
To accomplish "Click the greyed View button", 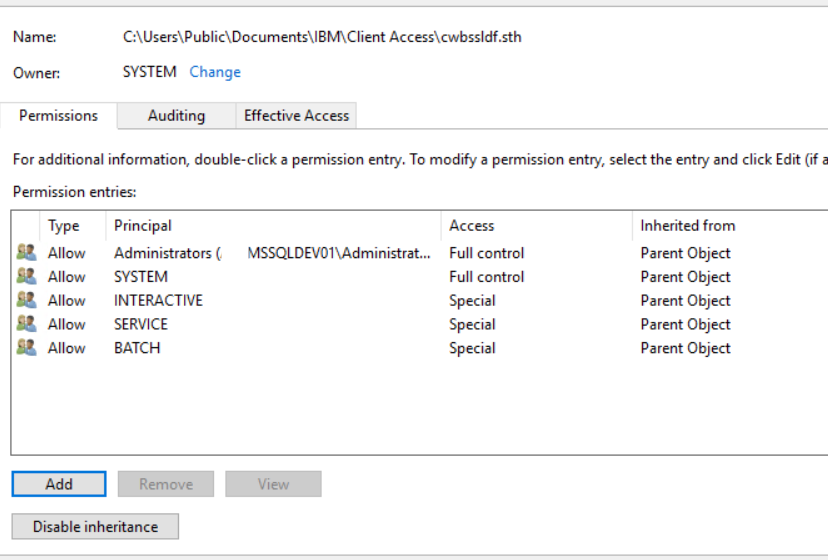I will click(x=273, y=484).
